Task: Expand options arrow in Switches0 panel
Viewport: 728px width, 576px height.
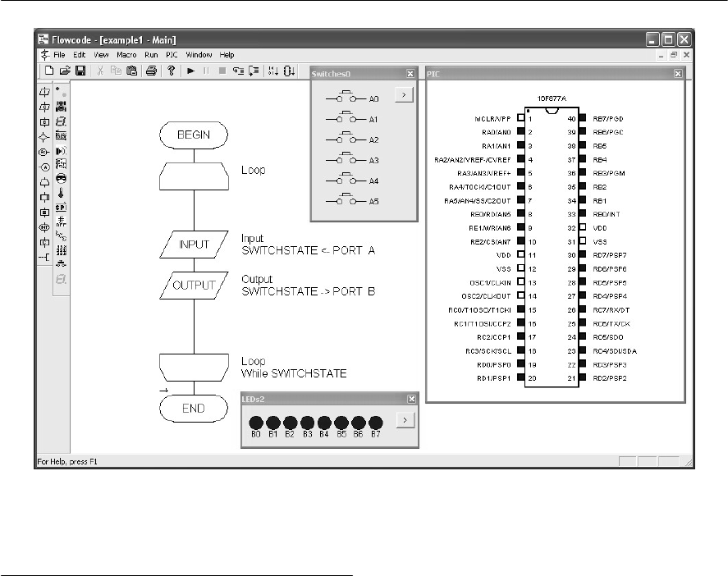Action: click(404, 94)
